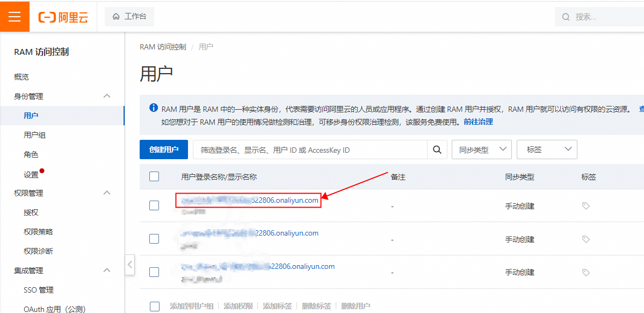Open the 同步类型 dropdown
This screenshot has width=644, height=313.
(482, 150)
